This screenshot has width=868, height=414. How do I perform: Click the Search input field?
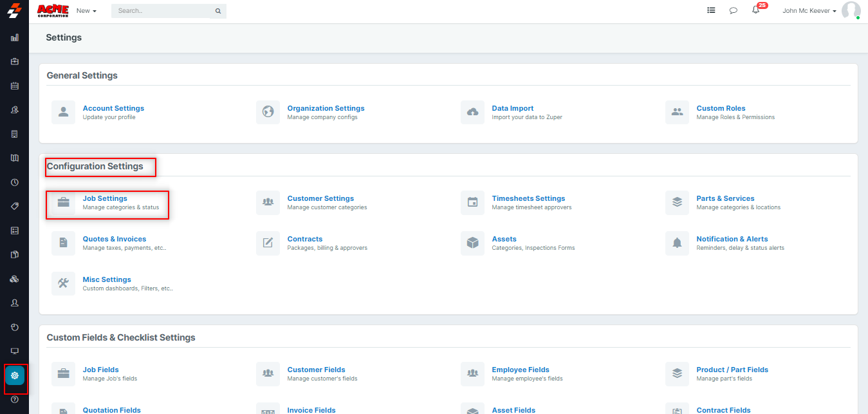click(163, 11)
